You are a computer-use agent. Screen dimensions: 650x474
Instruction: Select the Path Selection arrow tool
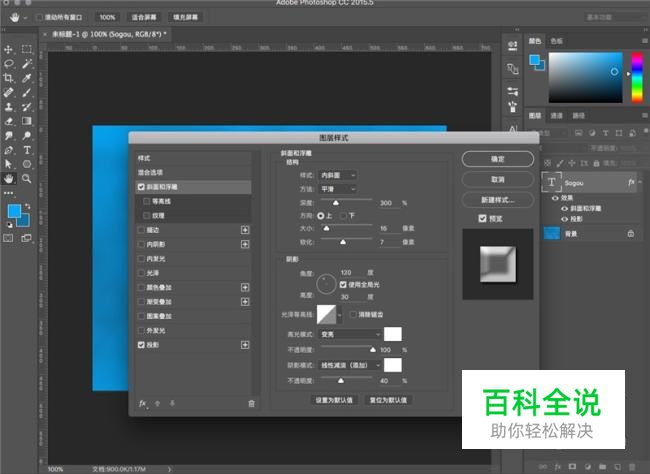pyautogui.click(x=8, y=164)
